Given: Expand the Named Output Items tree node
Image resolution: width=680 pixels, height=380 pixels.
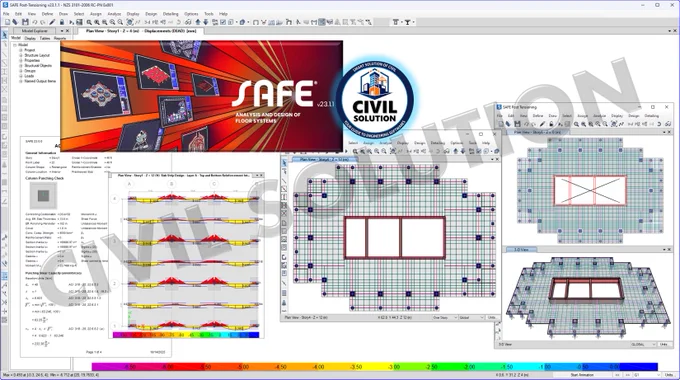Looking at the screenshot, I should coord(20,81).
